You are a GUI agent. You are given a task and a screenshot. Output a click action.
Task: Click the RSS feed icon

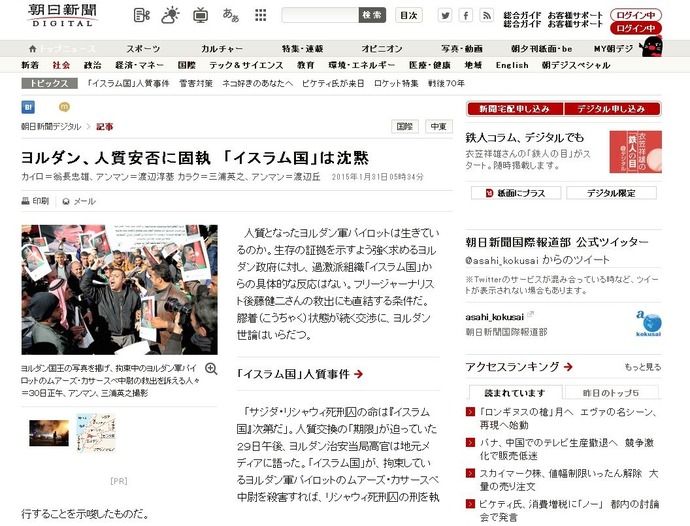[486, 15]
